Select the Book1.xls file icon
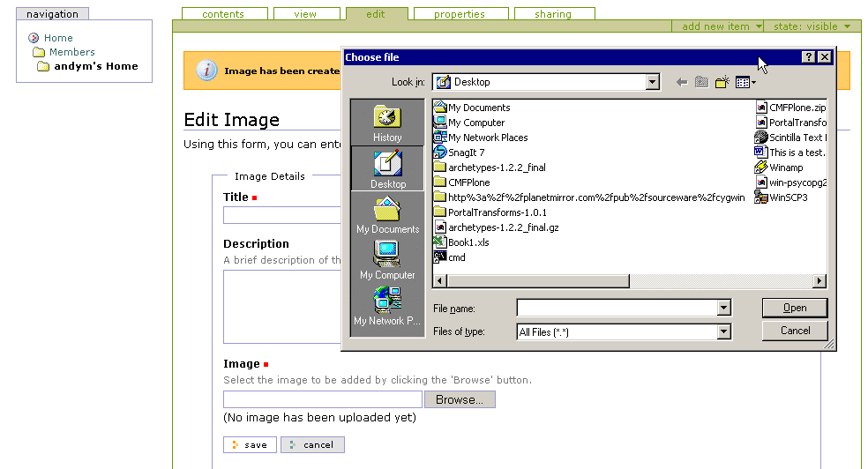 (x=440, y=242)
